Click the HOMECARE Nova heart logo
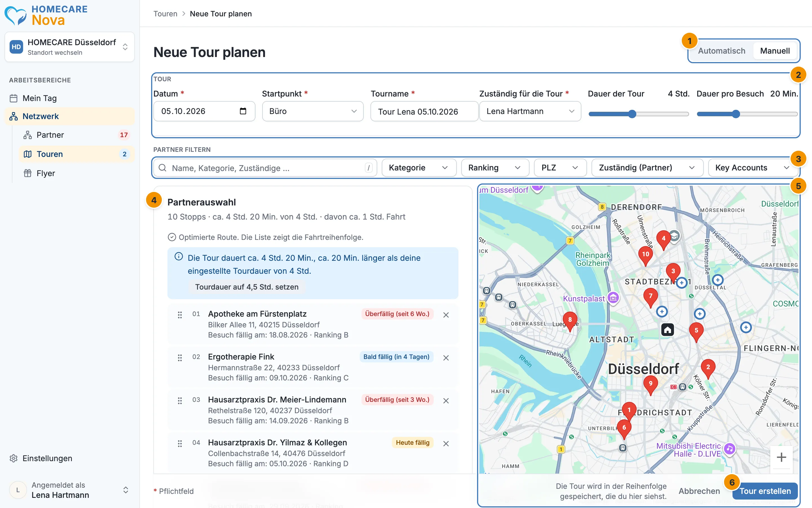This screenshot has width=812, height=508. tap(16, 16)
